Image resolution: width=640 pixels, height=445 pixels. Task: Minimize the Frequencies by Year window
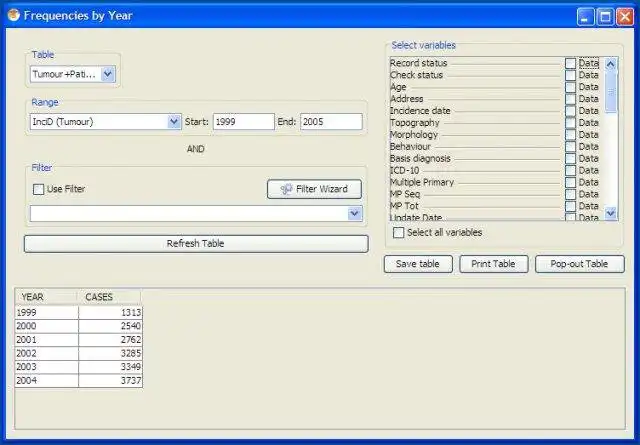(586, 17)
